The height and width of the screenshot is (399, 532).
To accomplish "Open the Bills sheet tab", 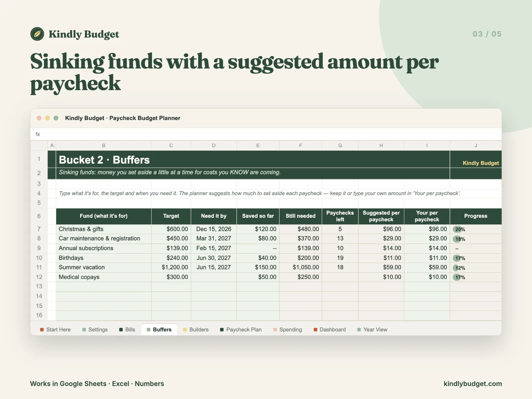I will point(127,330).
